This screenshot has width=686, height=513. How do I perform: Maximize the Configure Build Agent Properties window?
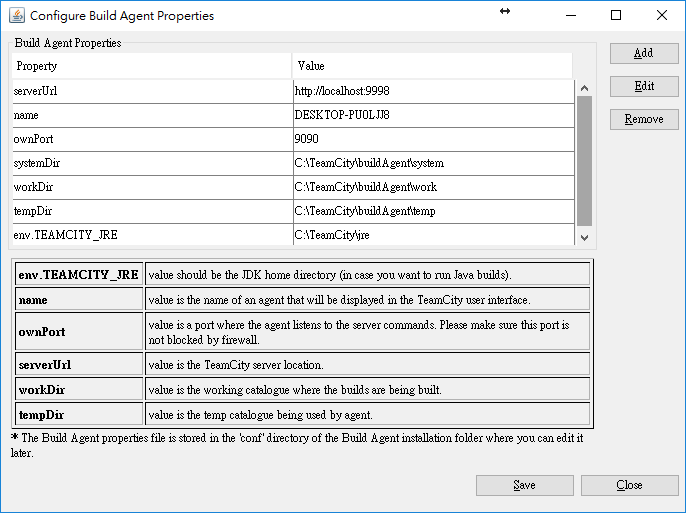coord(616,15)
